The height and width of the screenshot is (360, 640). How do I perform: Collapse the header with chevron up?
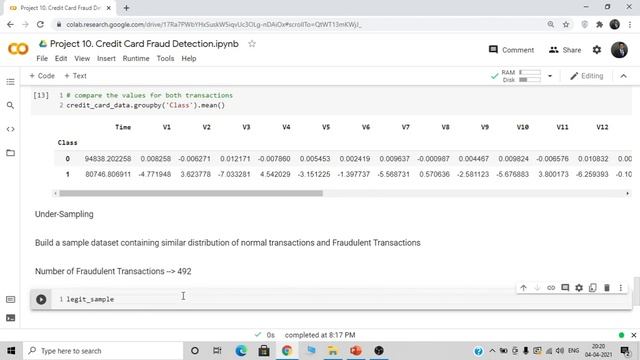(x=623, y=76)
